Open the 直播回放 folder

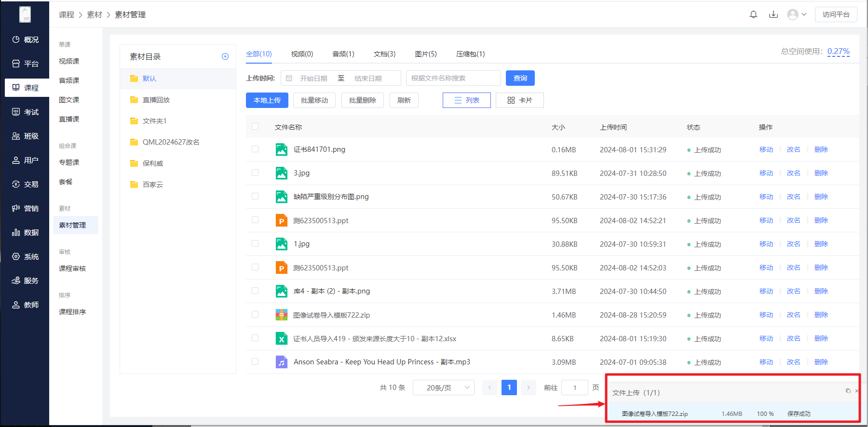tap(178, 100)
